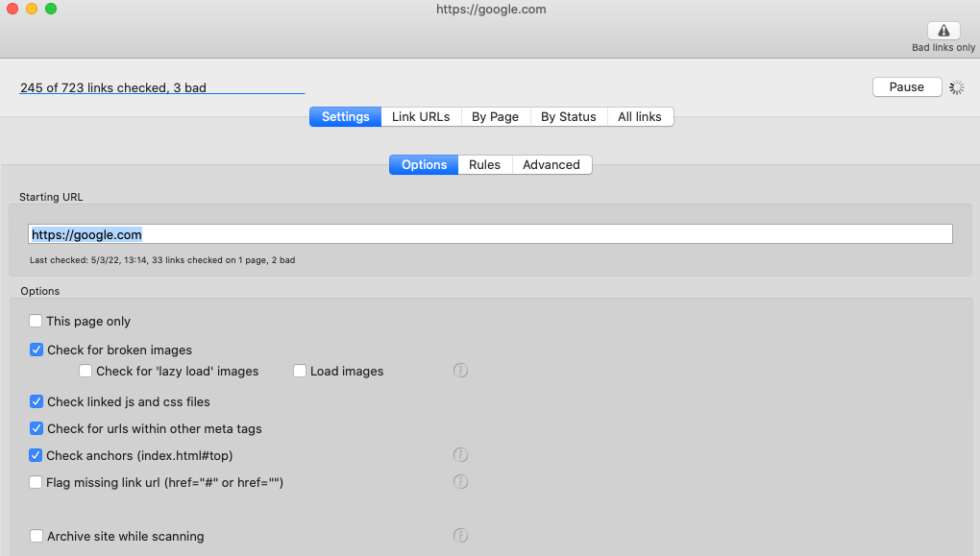The height and width of the screenshot is (556, 980).
Task: Open info icon for Check anchors option
Action: [460, 455]
